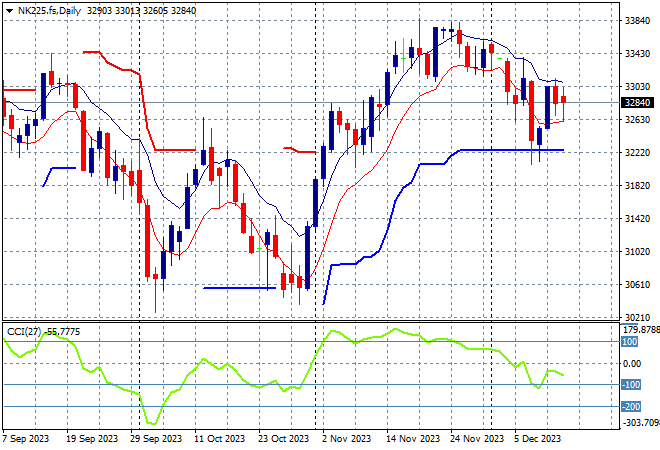The image size is (660, 450).
Task: Click the 100 level label in CCI panel
Action: [630, 342]
